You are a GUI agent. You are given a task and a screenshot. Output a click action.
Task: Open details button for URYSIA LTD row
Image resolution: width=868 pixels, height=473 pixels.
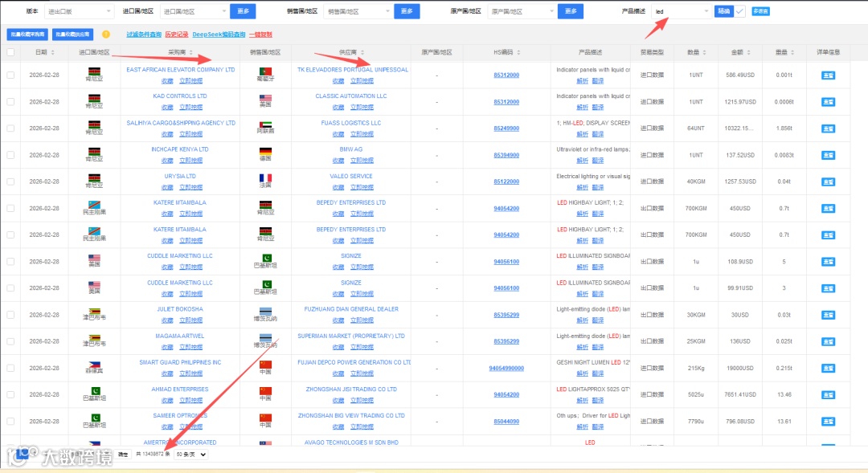(x=828, y=182)
